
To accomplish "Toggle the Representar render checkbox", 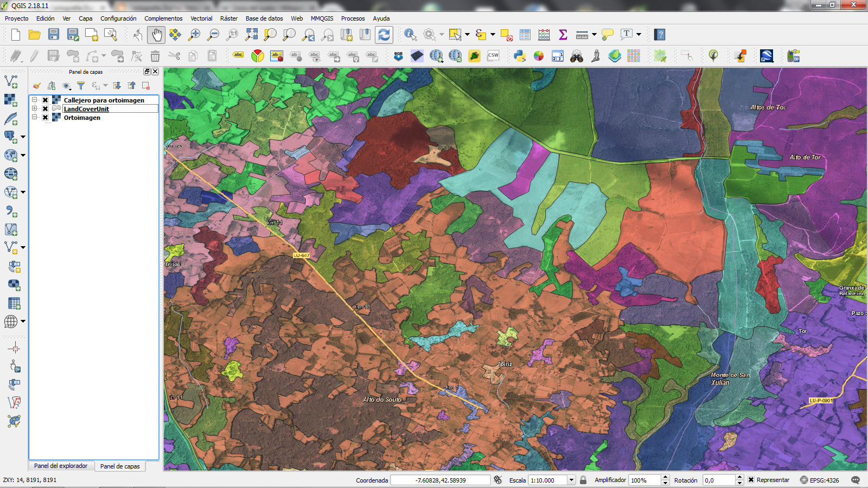I will point(751,480).
